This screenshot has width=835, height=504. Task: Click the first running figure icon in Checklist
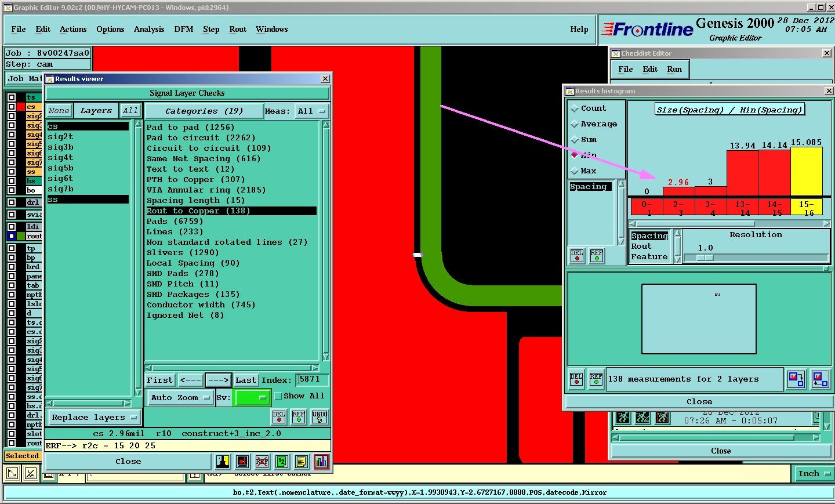point(623,417)
